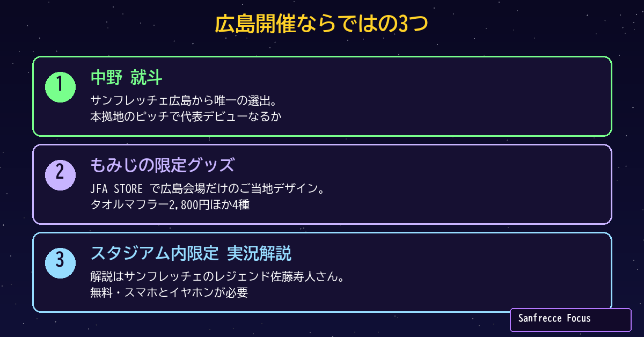Click the 無料・スマホとイヤホンが必要 line

(x=169, y=293)
